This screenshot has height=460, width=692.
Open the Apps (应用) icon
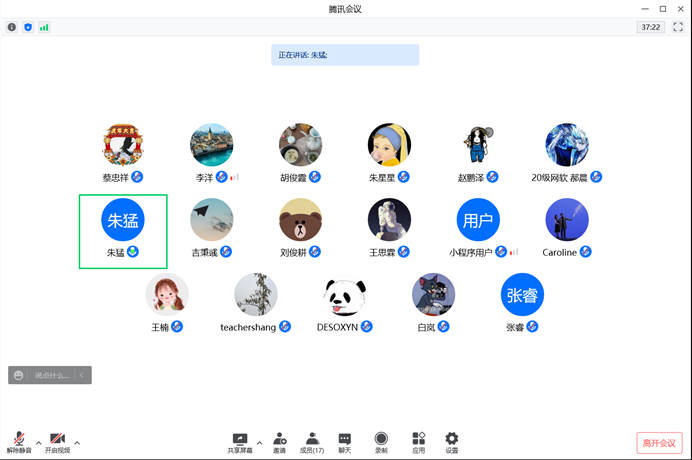point(419,439)
